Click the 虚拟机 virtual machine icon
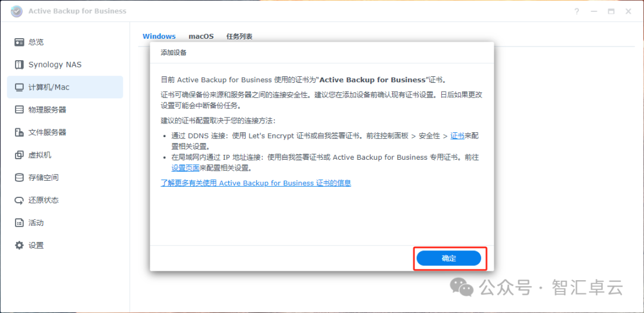 click(19, 155)
